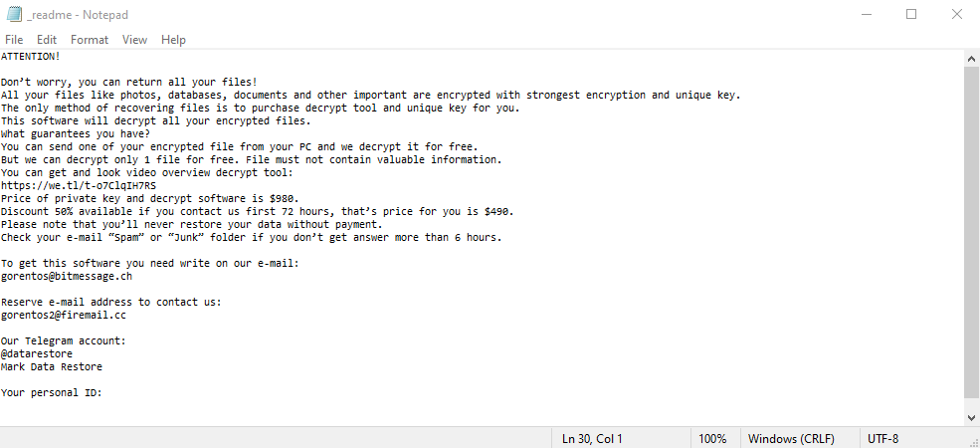Open the View menu
Viewport: 980px width, 448px height.
click(x=134, y=40)
